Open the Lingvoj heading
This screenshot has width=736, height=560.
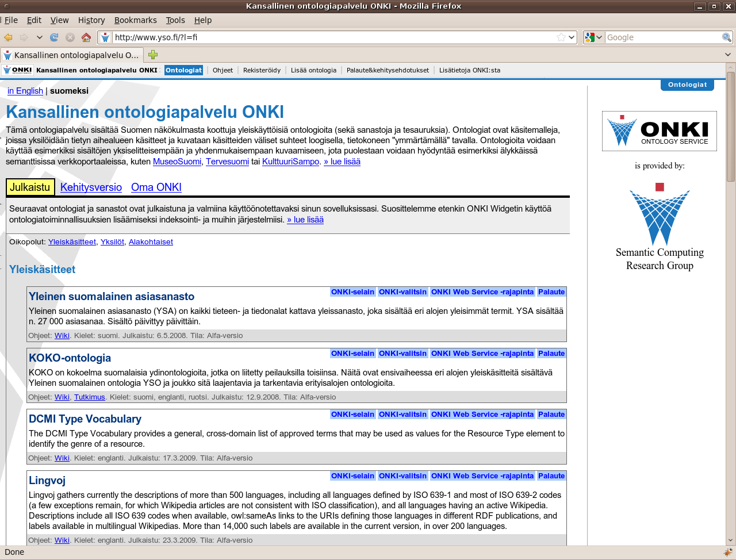coord(47,480)
